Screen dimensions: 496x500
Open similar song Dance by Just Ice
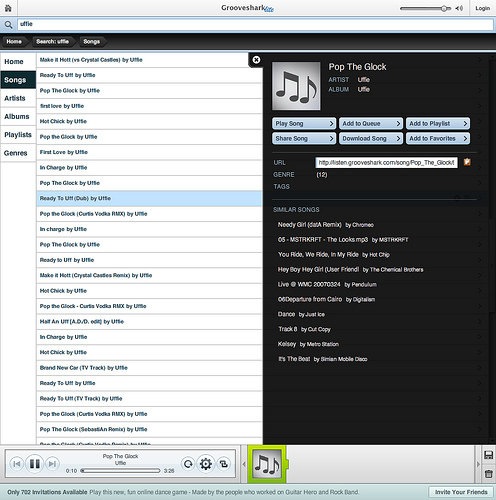(x=301, y=314)
